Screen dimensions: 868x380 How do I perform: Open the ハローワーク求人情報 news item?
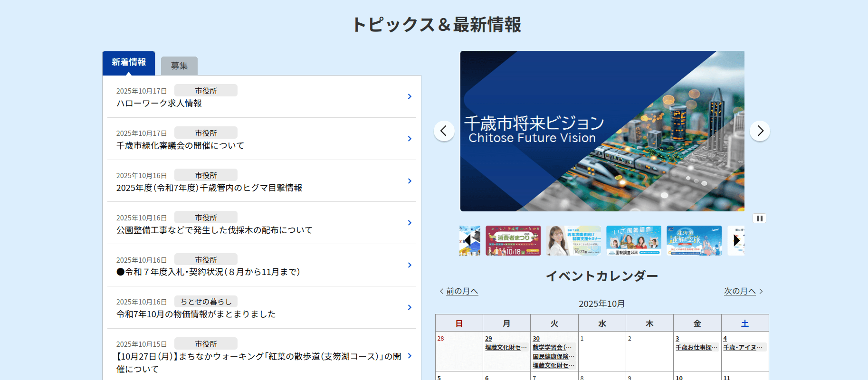pos(159,104)
